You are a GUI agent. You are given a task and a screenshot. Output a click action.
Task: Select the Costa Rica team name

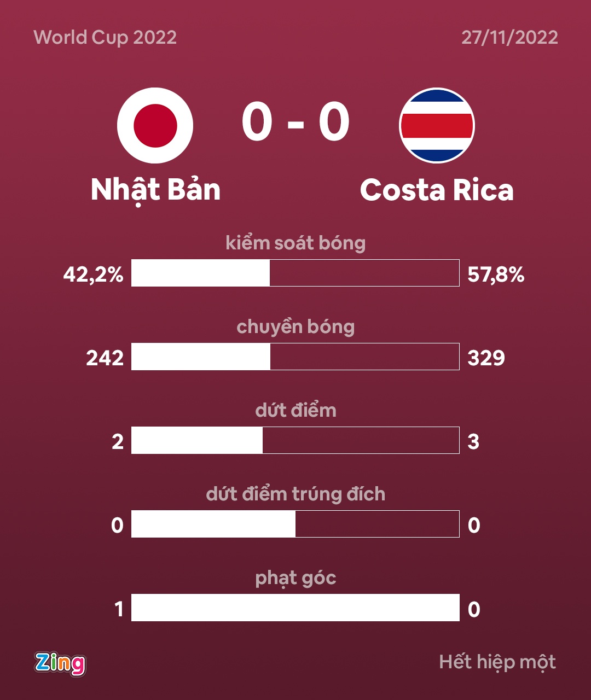pyautogui.click(x=437, y=190)
